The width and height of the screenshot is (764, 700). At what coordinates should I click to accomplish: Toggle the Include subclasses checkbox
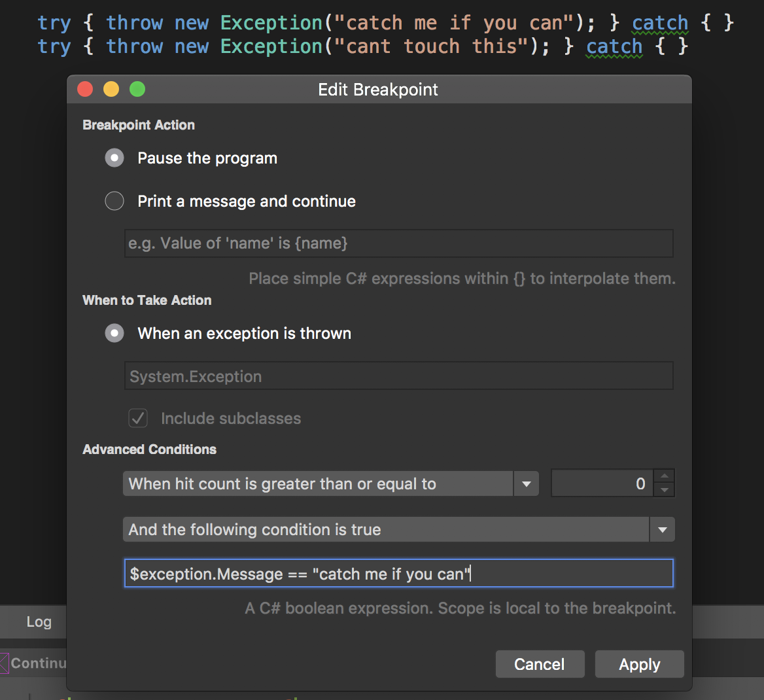(138, 418)
